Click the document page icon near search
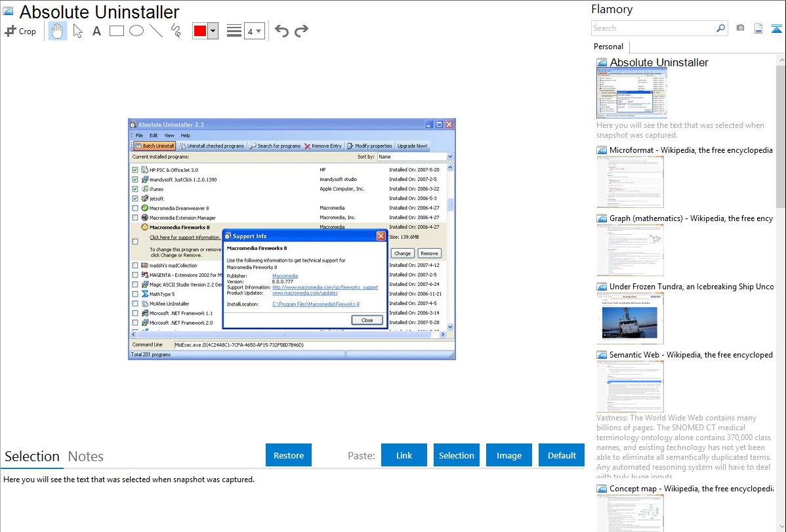Screen dimensions: 786x532 tap(758, 28)
